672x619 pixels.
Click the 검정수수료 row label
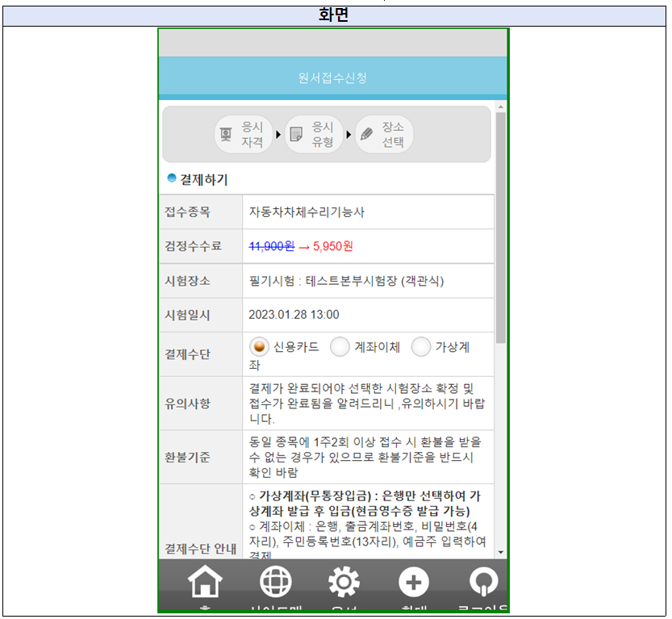[194, 246]
